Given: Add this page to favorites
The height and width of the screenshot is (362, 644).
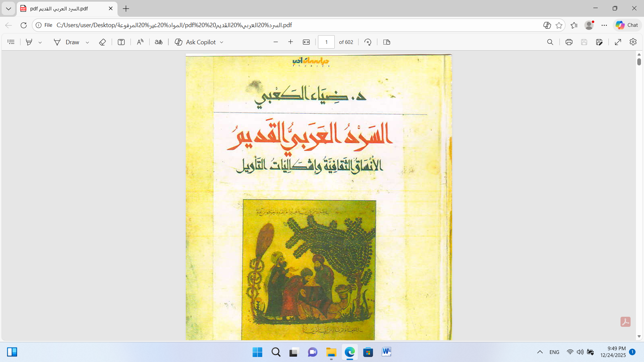Looking at the screenshot, I should 559,25.
